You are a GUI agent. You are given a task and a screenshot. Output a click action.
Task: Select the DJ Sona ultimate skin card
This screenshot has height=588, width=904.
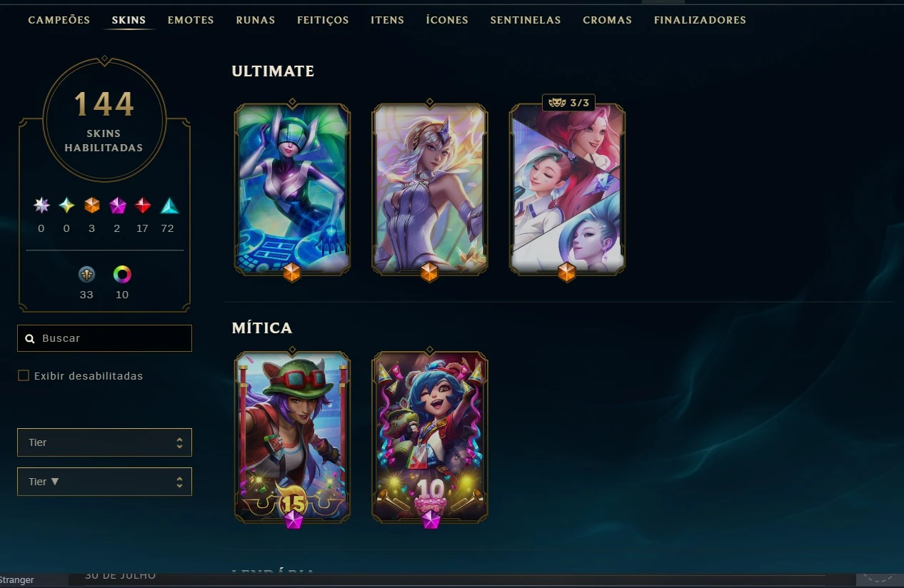292,189
